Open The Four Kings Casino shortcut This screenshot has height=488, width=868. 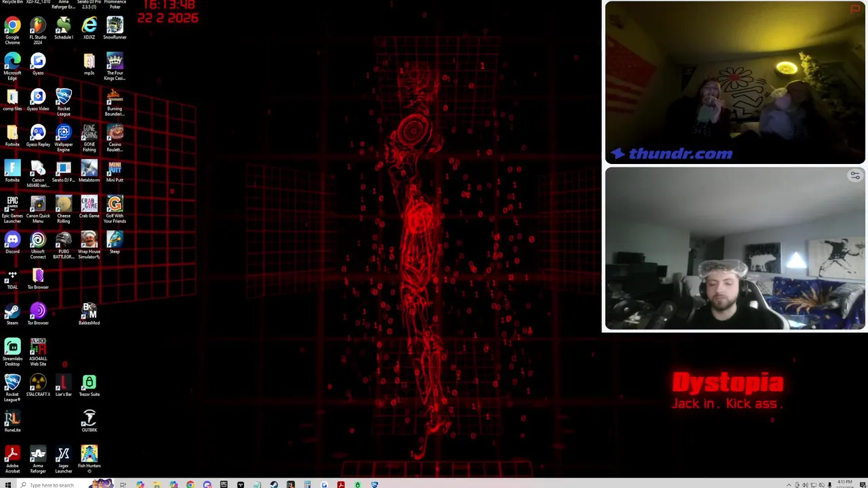[115, 66]
